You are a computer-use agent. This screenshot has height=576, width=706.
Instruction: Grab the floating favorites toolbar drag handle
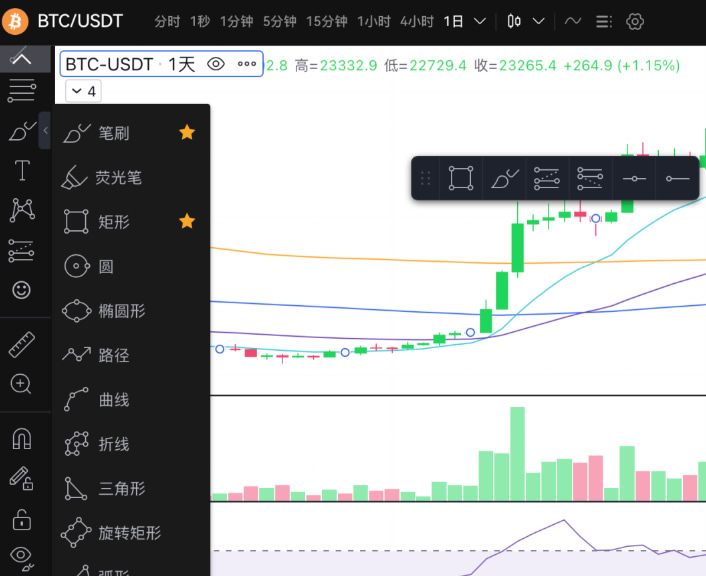425,178
